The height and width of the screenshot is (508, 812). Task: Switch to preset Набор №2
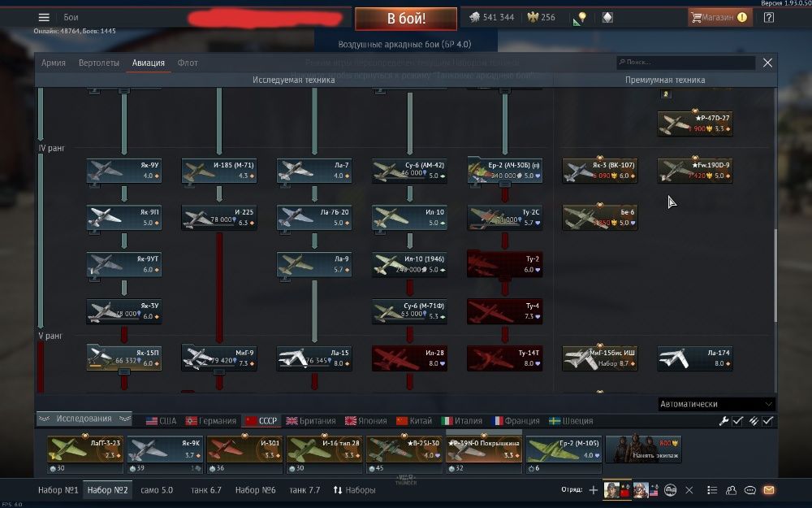tap(108, 490)
